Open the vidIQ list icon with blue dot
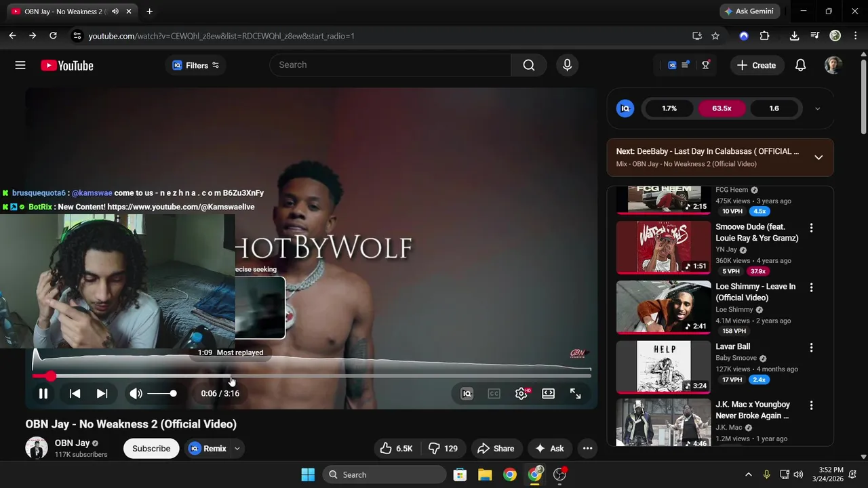This screenshot has width=868, height=488. pyautogui.click(x=686, y=65)
